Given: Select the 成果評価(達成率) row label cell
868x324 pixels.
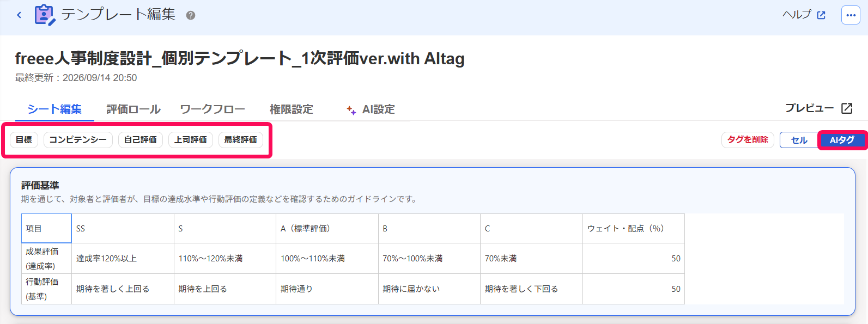Looking at the screenshot, I should coord(46,259).
